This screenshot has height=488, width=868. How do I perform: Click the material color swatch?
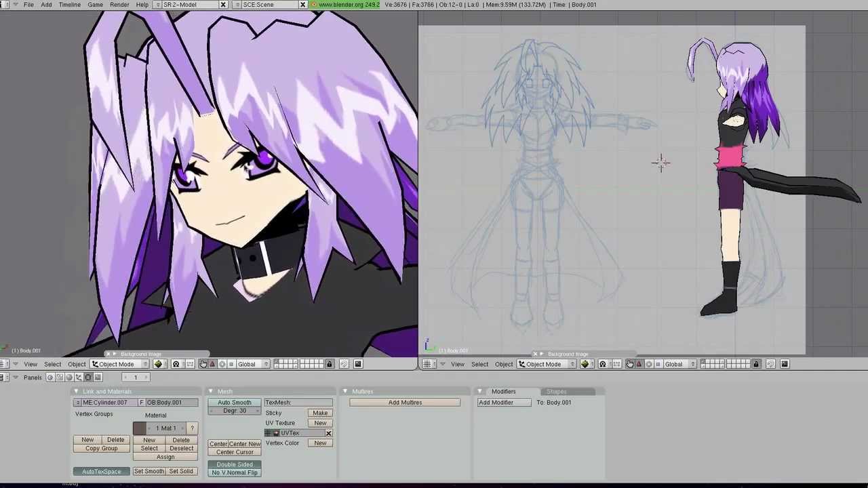pos(140,428)
